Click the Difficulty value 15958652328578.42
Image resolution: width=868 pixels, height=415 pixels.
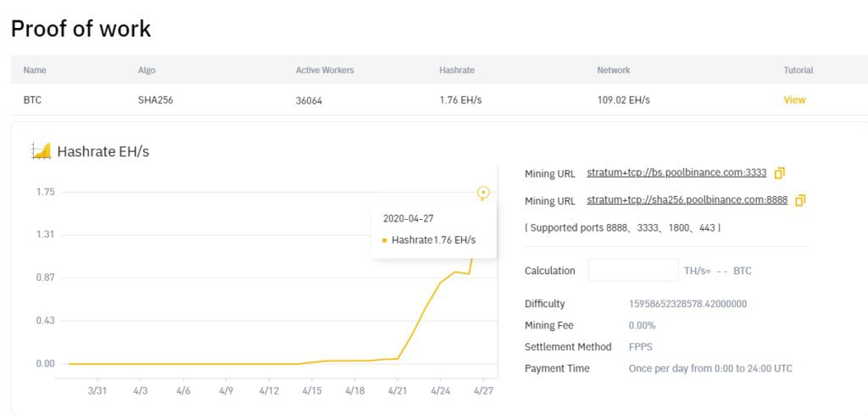pos(687,304)
